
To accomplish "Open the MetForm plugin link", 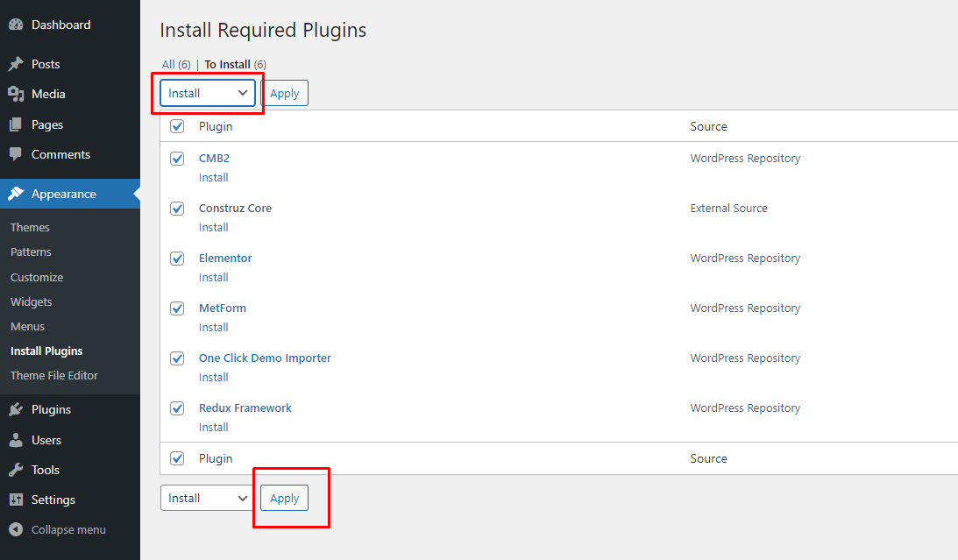I will click(x=223, y=308).
